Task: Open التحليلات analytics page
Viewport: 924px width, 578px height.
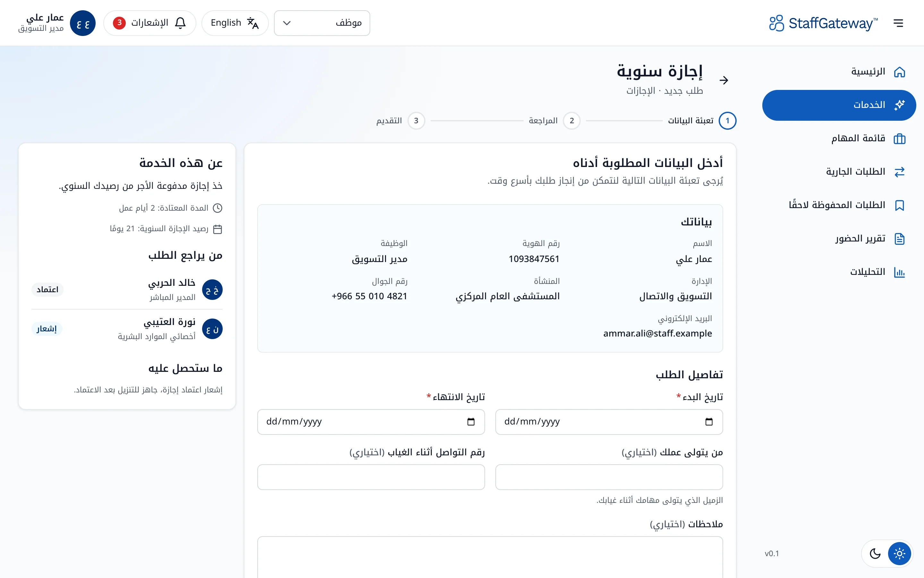Action: click(x=839, y=272)
